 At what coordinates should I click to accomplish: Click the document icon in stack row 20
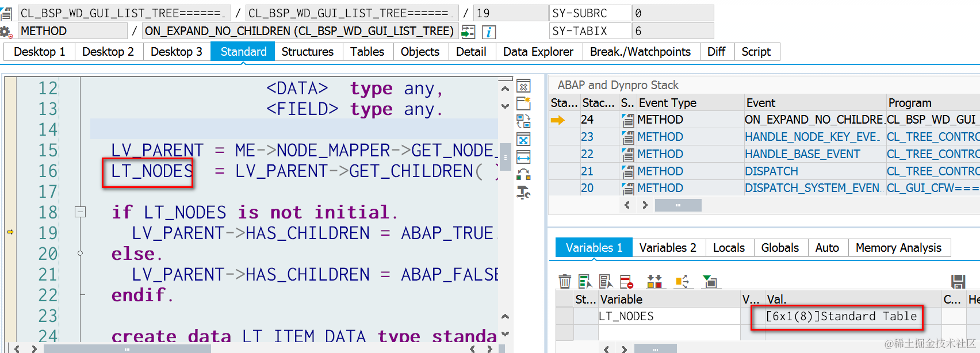click(627, 188)
